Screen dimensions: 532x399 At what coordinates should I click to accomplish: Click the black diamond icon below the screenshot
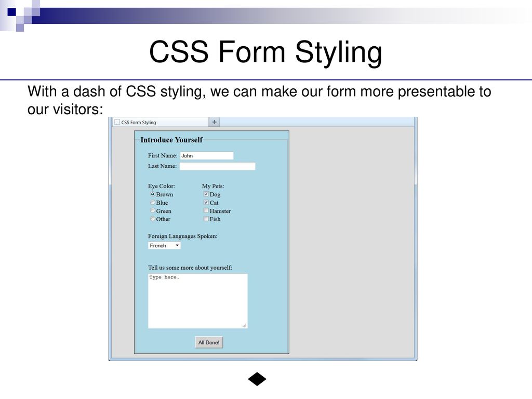click(257, 379)
